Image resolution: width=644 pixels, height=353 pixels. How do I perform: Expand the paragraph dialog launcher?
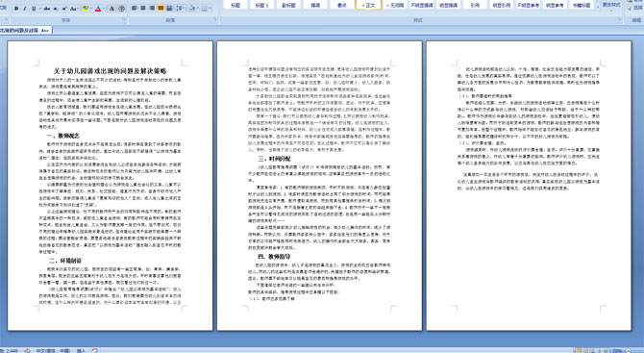(215, 20)
